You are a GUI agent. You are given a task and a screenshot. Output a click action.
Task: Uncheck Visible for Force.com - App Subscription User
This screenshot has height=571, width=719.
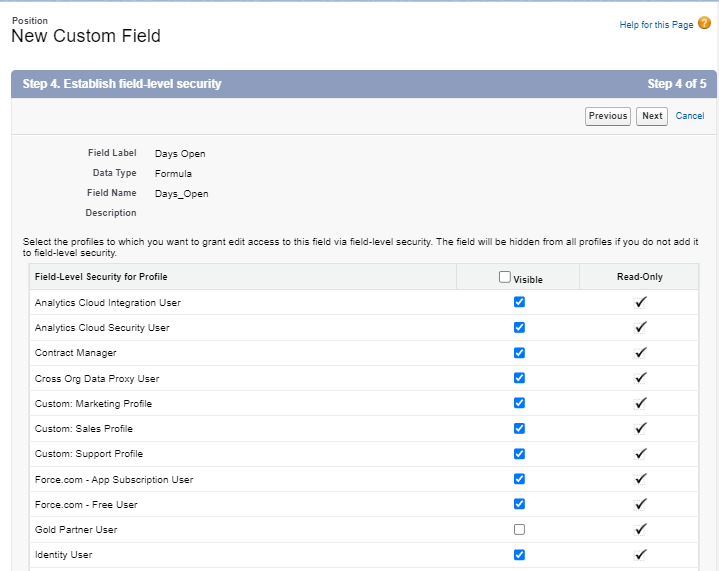coord(519,479)
